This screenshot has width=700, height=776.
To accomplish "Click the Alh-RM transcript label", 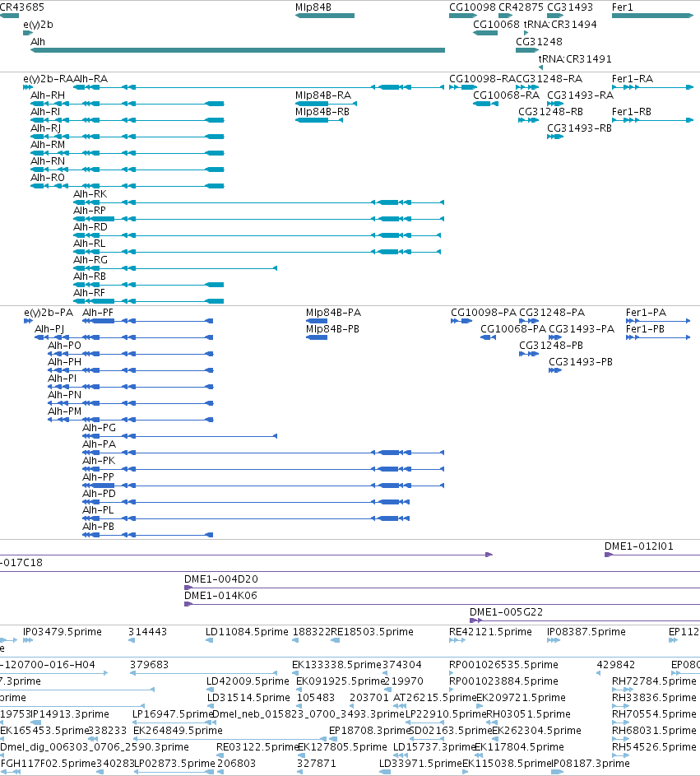I will [48, 145].
